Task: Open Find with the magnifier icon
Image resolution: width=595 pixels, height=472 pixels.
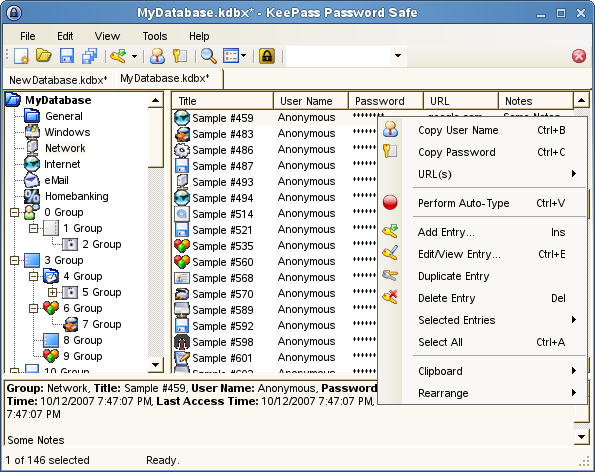Action: pyautogui.click(x=209, y=56)
